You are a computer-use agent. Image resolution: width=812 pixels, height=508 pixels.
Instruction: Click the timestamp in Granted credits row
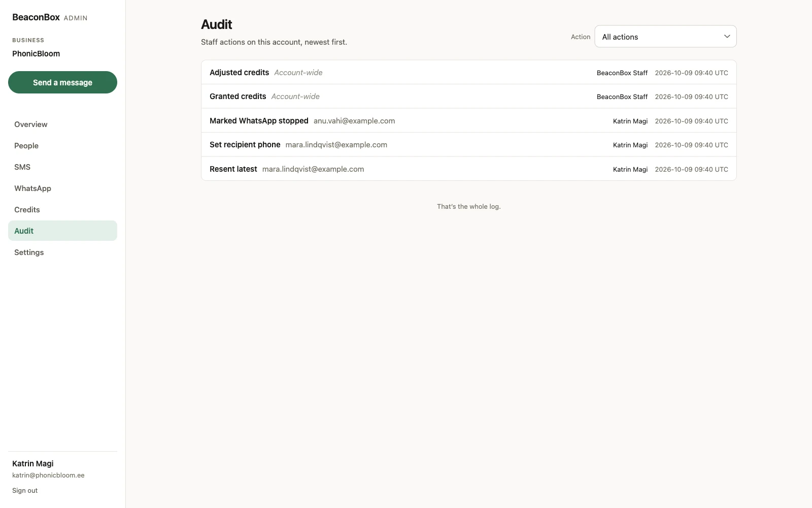[x=692, y=97]
